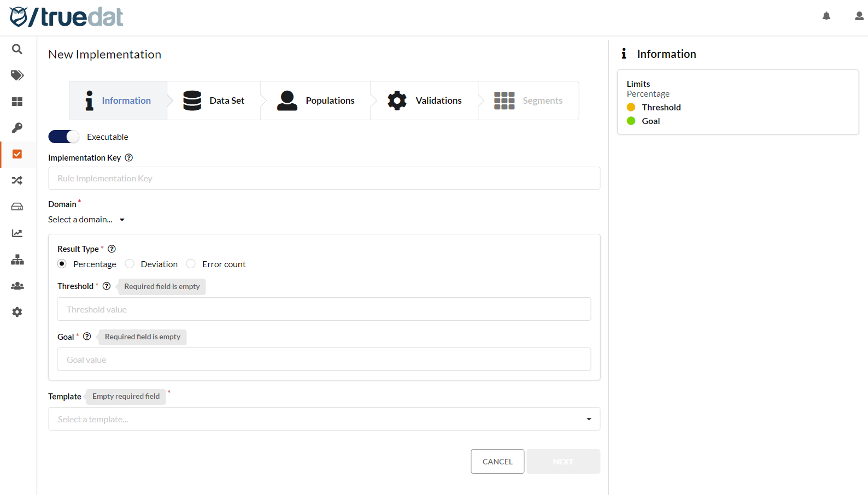Click the help icon beside Implementation Key
This screenshot has width=868, height=495.
pyautogui.click(x=129, y=158)
